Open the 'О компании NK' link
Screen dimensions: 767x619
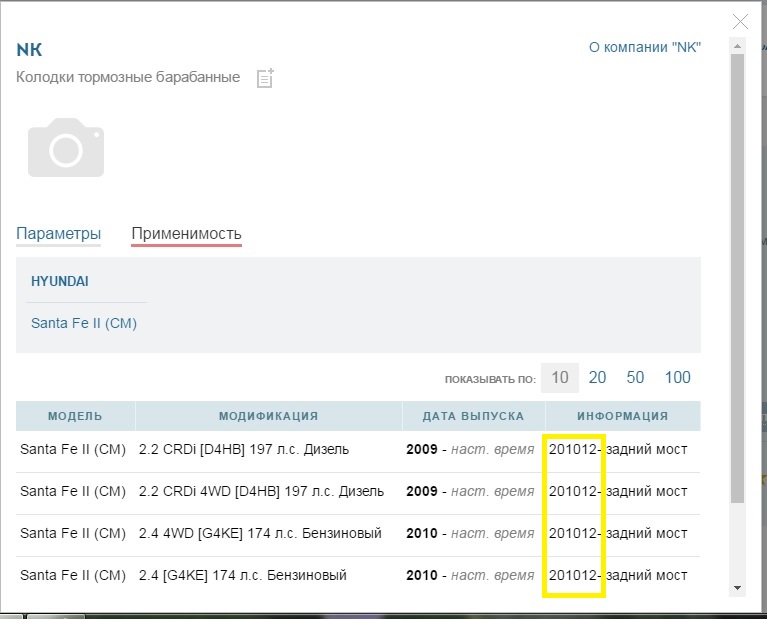pos(644,48)
